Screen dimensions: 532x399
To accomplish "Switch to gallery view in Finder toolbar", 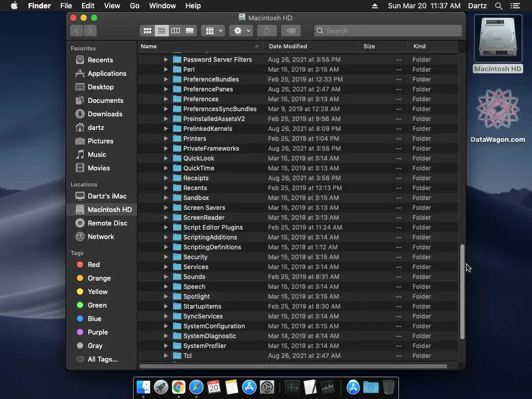I will (x=190, y=31).
